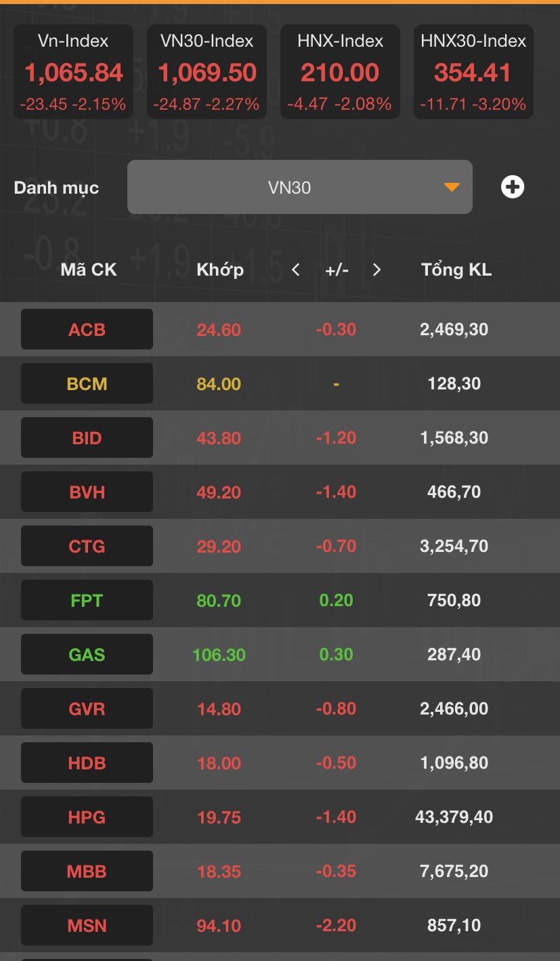Click the +/- column toggle label
The height and width of the screenshot is (961, 560).
click(337, 270)
